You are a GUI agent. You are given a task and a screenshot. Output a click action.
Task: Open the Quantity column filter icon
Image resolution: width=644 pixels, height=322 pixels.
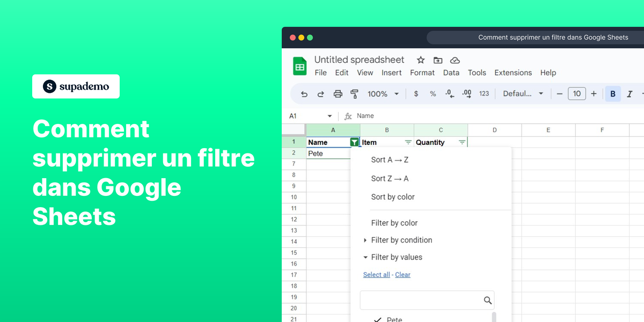click(462, 142)
